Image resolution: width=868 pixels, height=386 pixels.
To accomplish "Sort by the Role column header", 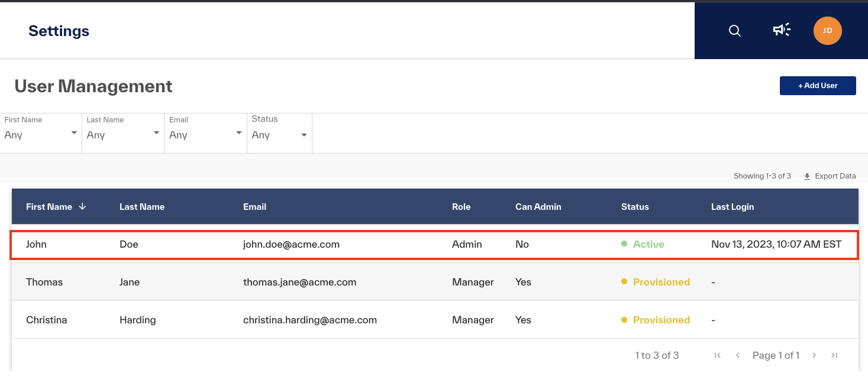I will pos(462,207).
